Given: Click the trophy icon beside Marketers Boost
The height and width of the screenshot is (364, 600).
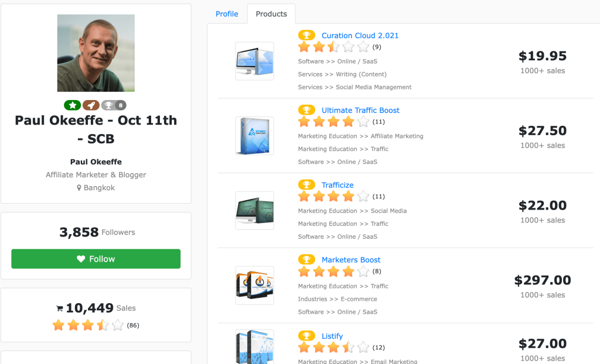Looking at the screenshot, I should coord(306,260).
